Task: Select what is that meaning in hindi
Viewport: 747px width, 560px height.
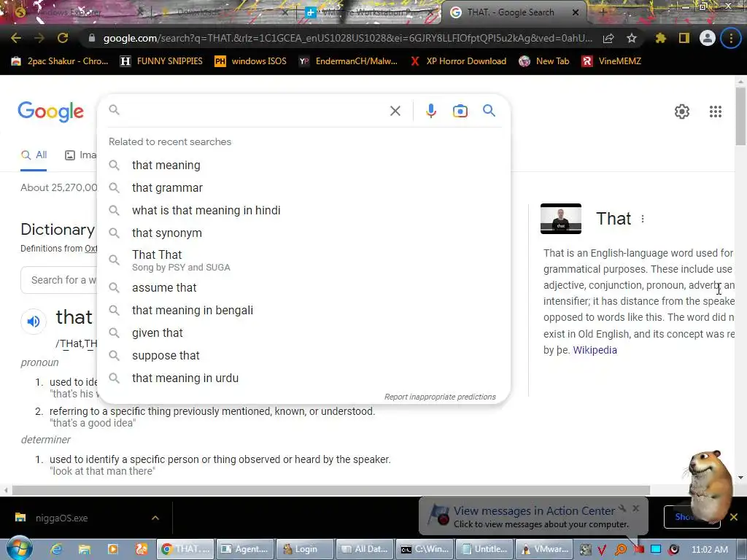Action: coord(303,211)
